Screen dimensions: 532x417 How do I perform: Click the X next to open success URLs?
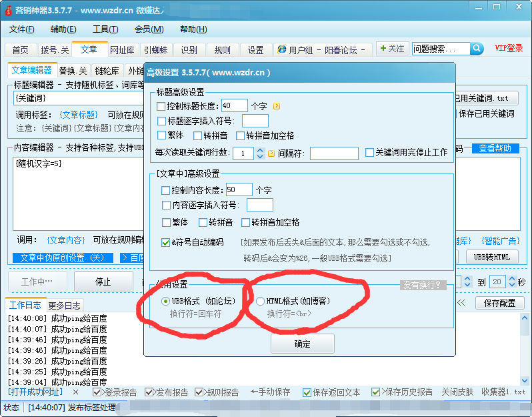(75, 392)
